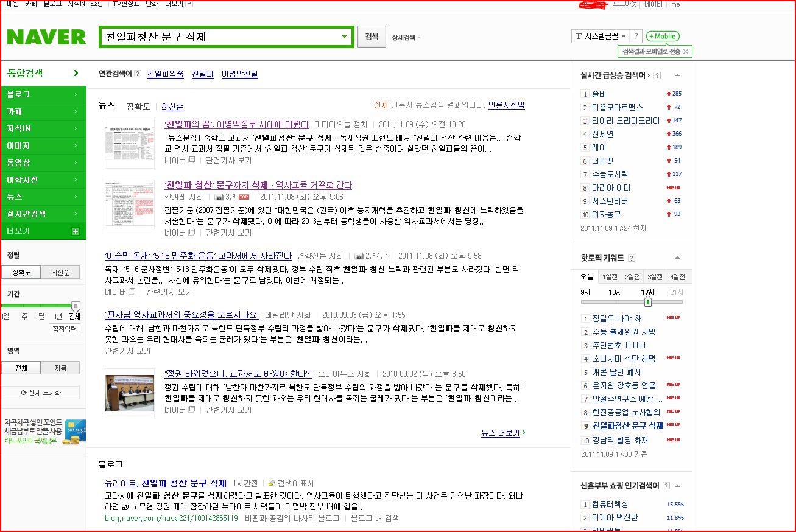The height and width of the screenshot is (532, 796).
Task: Select 제목 under 영역 filter
Action: (60, 368)
